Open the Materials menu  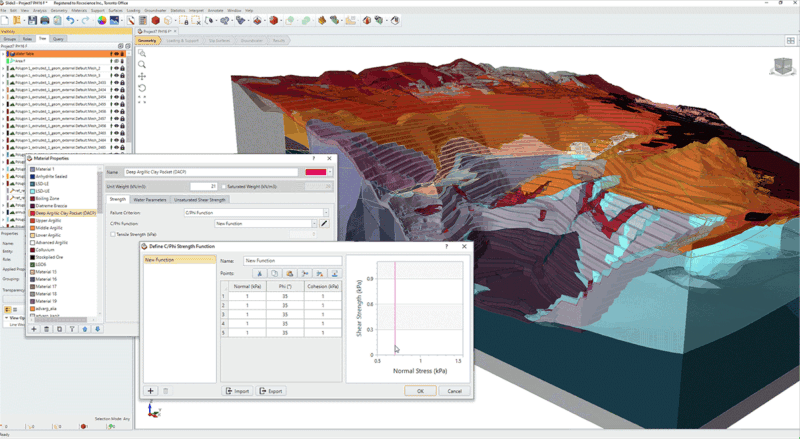pos(79,10)
